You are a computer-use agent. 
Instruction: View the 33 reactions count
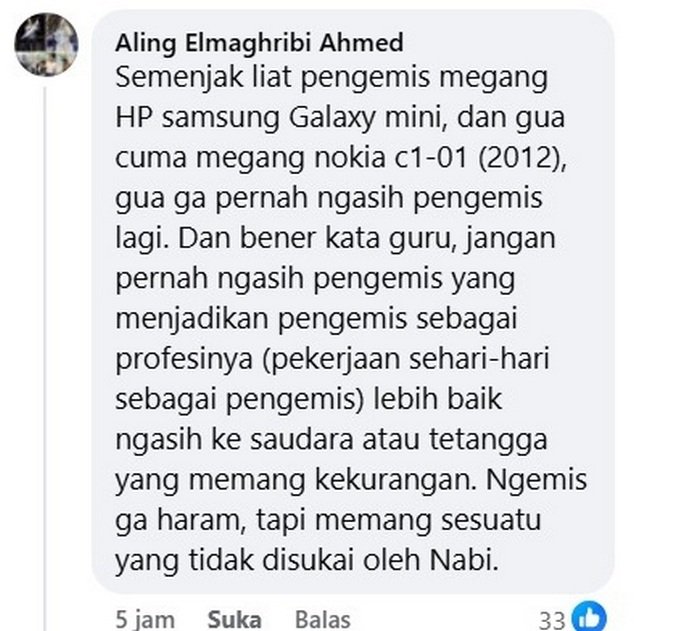pos(552,620)
